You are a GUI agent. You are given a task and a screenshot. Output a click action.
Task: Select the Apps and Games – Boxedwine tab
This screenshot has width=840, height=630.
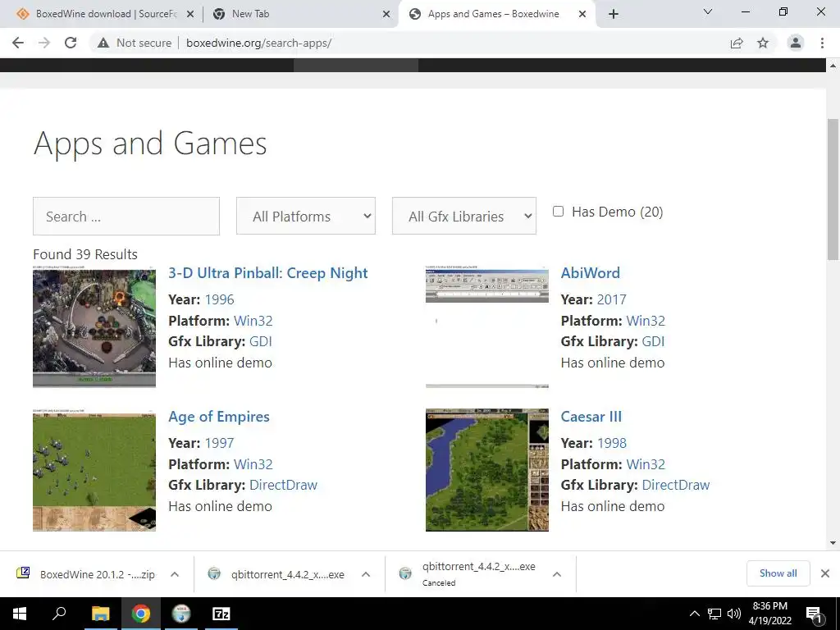pos(493,15)
